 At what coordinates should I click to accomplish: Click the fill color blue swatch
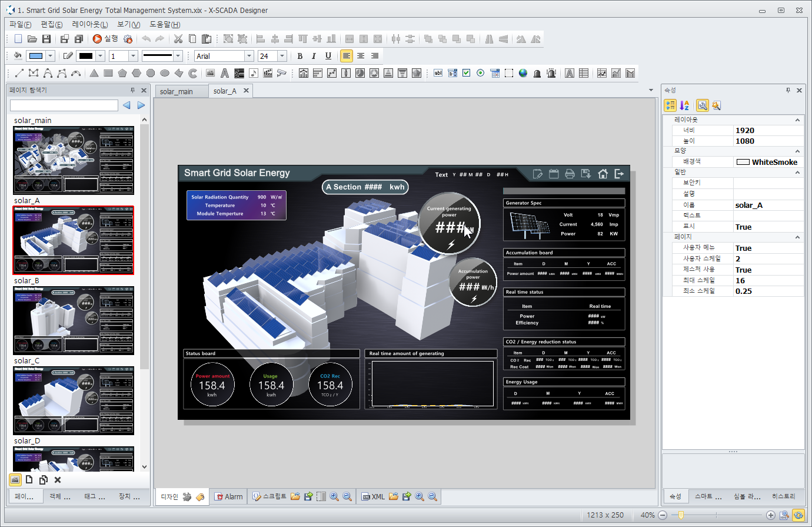(36, 56)
